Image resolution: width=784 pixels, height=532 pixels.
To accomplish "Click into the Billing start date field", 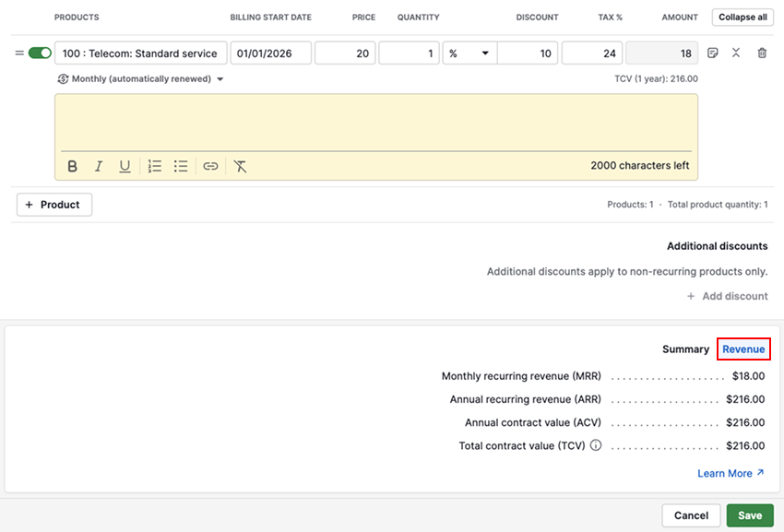I will click(x=270, y=53).
